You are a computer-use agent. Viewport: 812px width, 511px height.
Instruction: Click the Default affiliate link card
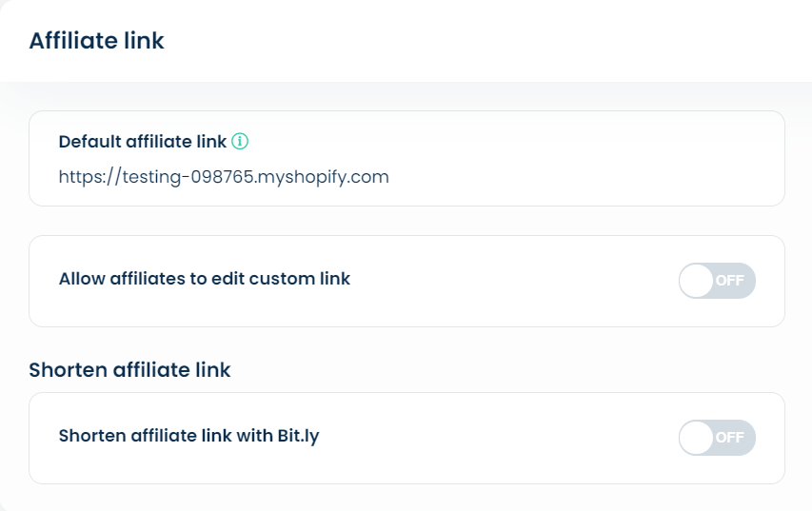[407, 158]
